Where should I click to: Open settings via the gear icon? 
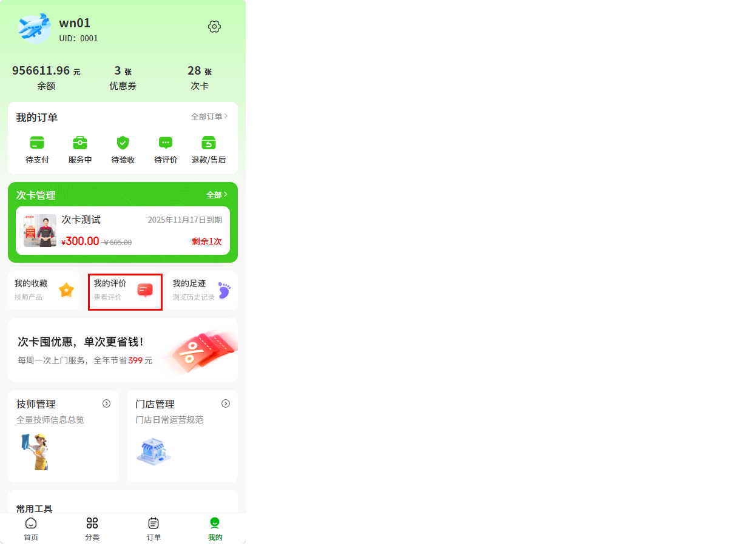tap(214, 27)
